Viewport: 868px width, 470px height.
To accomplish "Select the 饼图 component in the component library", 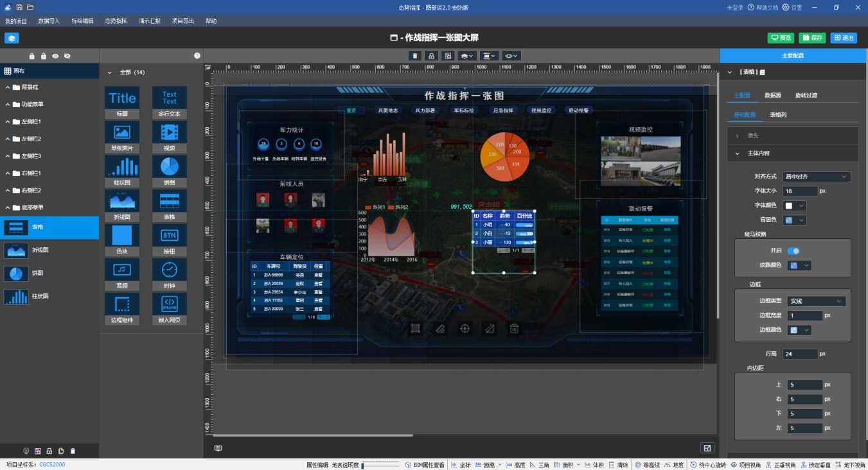I will (x=170, y=171).
